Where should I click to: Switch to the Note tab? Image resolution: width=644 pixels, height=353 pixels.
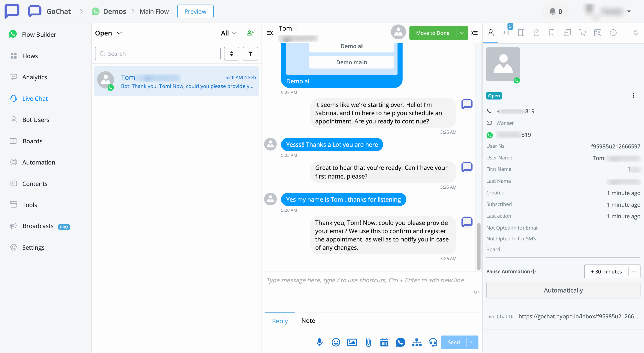[308, 321]
